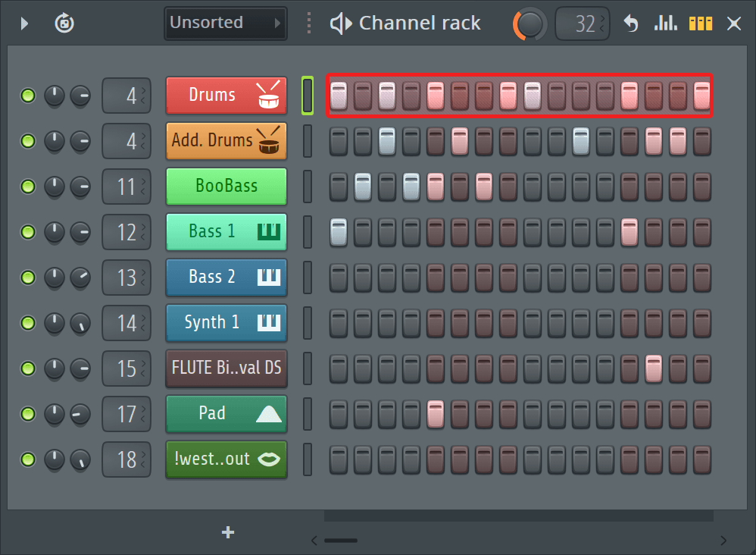Click the speaker icon beside Channel rack
Screen dimensions: 756x555
tap(340, 24)
